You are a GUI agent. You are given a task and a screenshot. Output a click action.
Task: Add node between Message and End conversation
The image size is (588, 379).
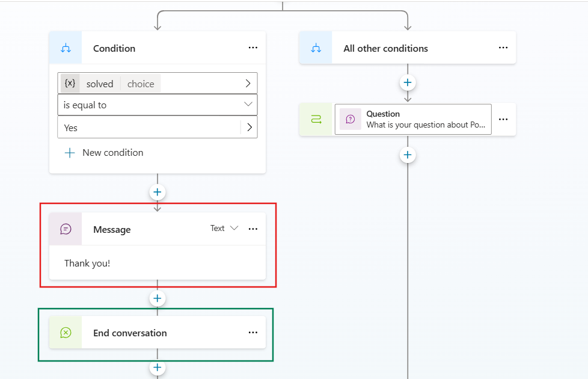158,298
